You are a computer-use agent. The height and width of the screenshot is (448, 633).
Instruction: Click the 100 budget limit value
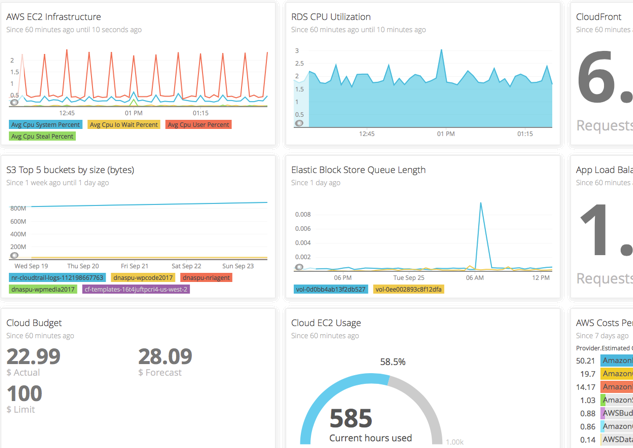pos(24,394)
